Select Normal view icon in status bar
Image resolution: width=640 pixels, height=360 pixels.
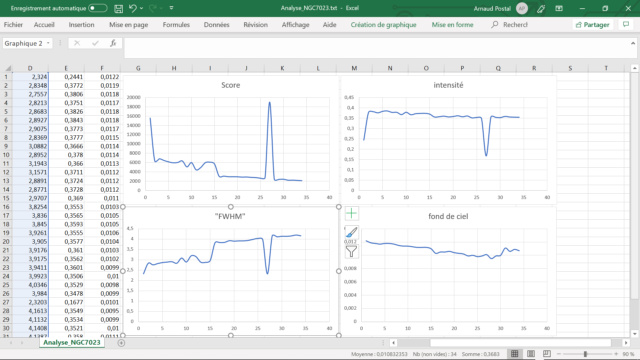pyautogui.click(x=514, y=354)
